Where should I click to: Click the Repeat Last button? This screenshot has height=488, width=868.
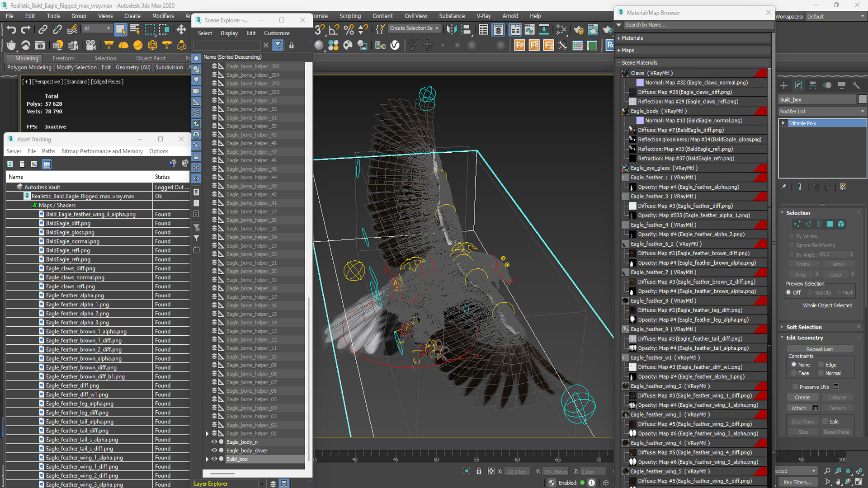[819, 349]
